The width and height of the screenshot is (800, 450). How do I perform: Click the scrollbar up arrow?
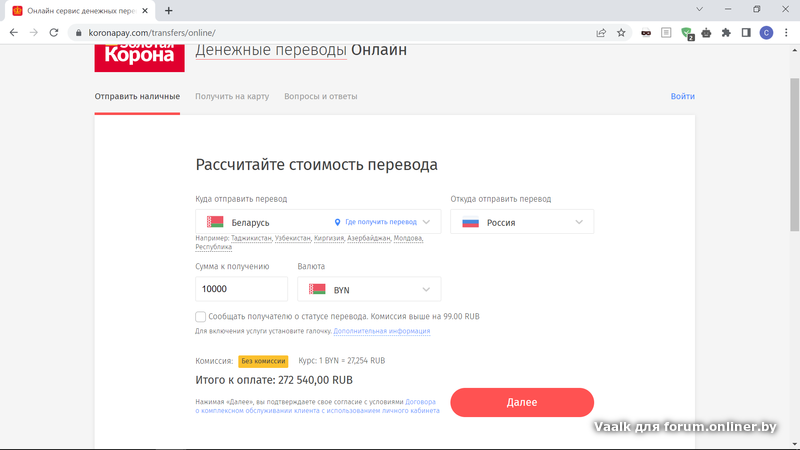(x=794, y=50)
